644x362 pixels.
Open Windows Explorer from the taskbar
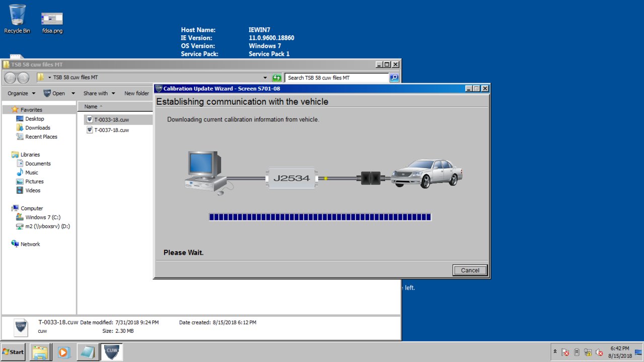pyautogui.click(x=41, y=352)
